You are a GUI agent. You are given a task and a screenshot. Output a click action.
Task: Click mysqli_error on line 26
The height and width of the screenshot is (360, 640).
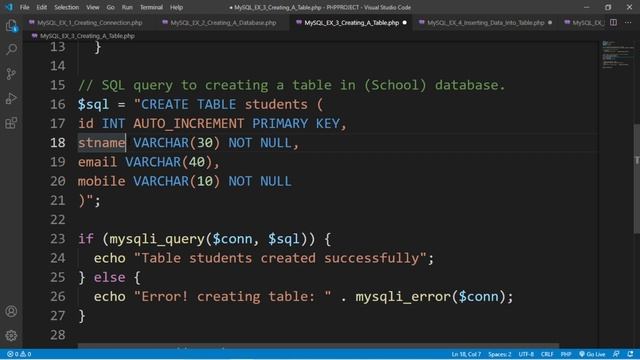(403, 296)
